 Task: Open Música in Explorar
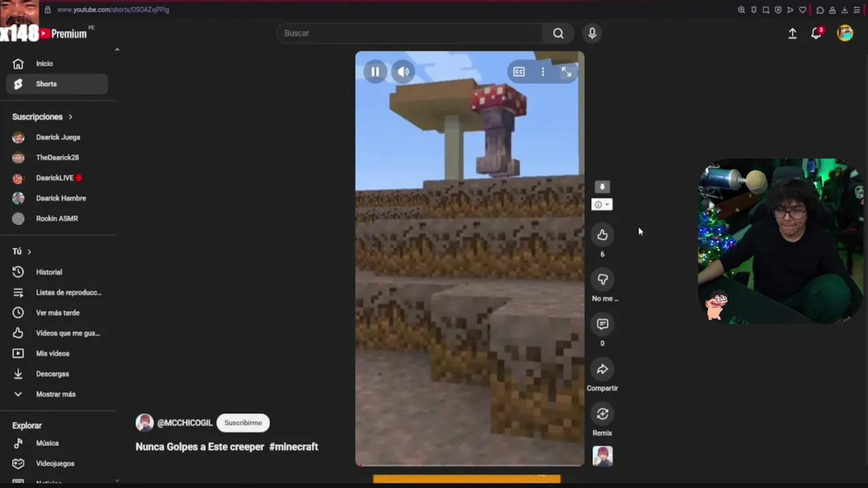pos(58,443)
